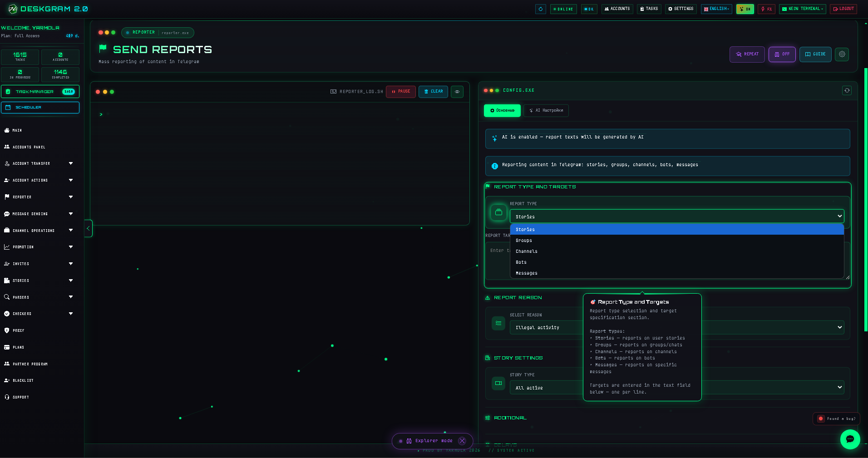This screenshot has width=868, height=458.
Task: Click the select reason list icon
Action: [498, 323]
